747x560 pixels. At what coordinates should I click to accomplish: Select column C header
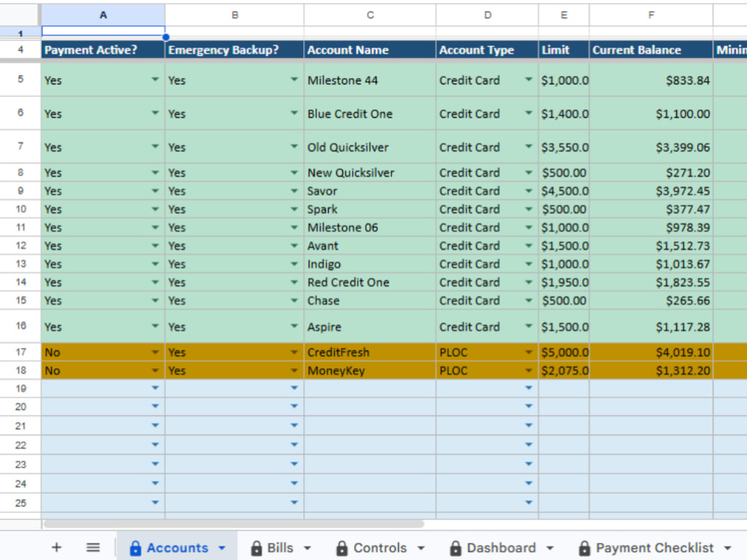(370, 15)
